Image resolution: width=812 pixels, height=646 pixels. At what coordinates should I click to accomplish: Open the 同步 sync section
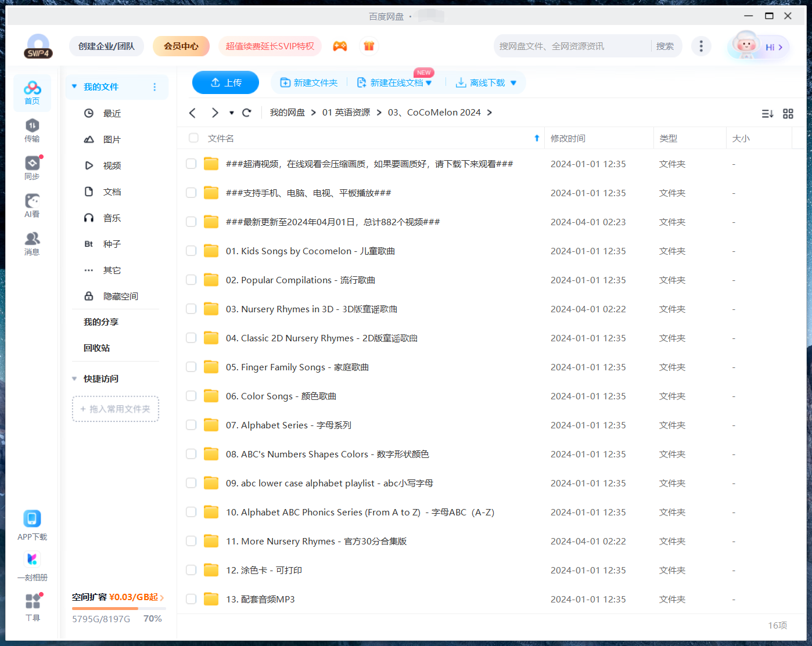(32, 168)
